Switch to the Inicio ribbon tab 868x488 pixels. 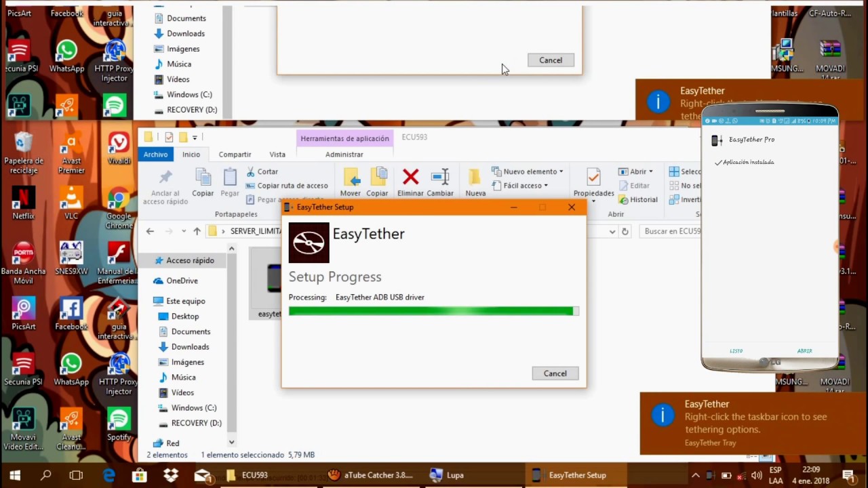click(x=191, y=155)
